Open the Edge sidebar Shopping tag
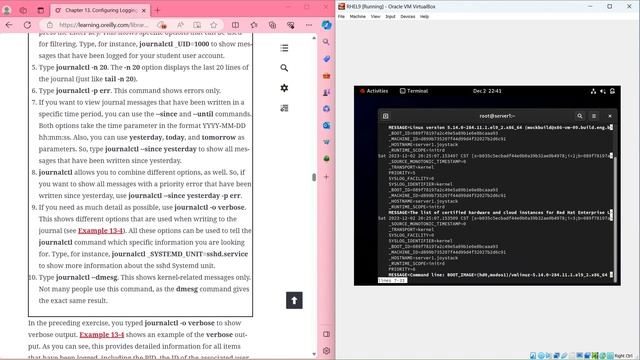Image resolution: width=640 pixels, height=360 pixels. point(326,59)
